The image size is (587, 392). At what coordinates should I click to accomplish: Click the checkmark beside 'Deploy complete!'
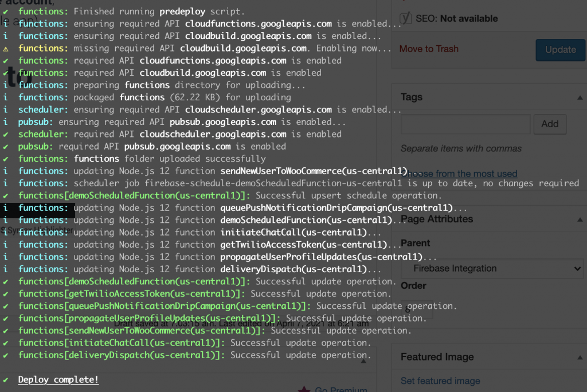[x=6, y=379]
